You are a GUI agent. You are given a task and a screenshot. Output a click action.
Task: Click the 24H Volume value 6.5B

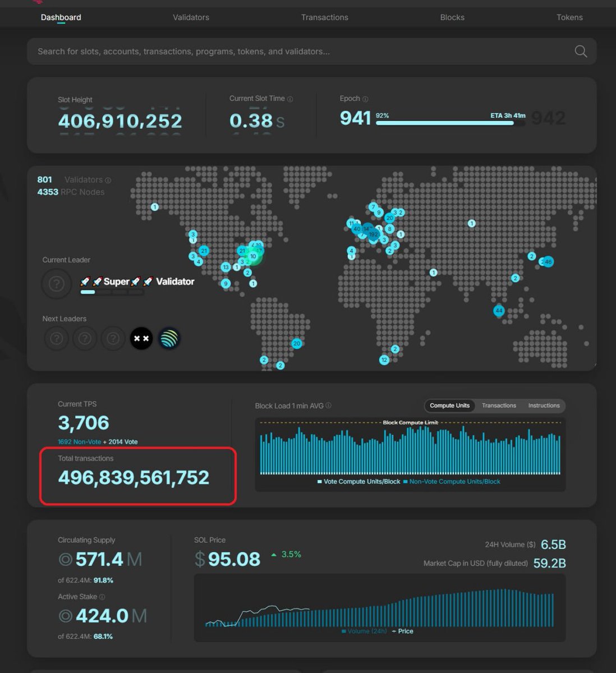click(553, 545)
